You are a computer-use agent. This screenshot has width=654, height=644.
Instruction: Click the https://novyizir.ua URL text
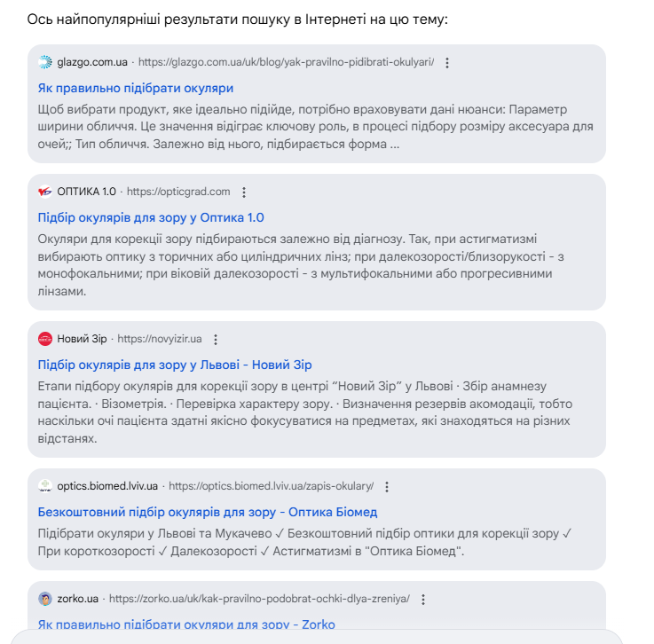point(160,339)
